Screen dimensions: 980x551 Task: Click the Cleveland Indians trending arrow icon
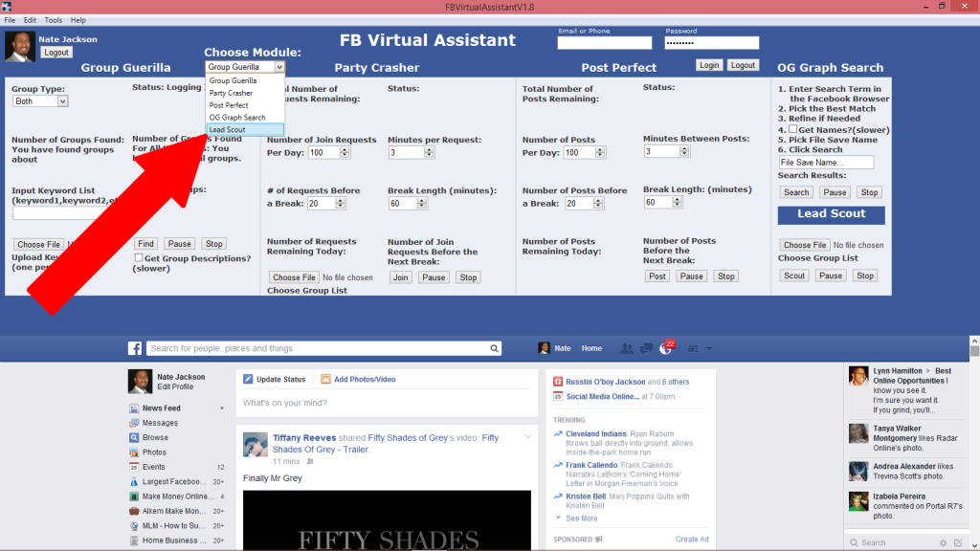click(x=558, y=433)
